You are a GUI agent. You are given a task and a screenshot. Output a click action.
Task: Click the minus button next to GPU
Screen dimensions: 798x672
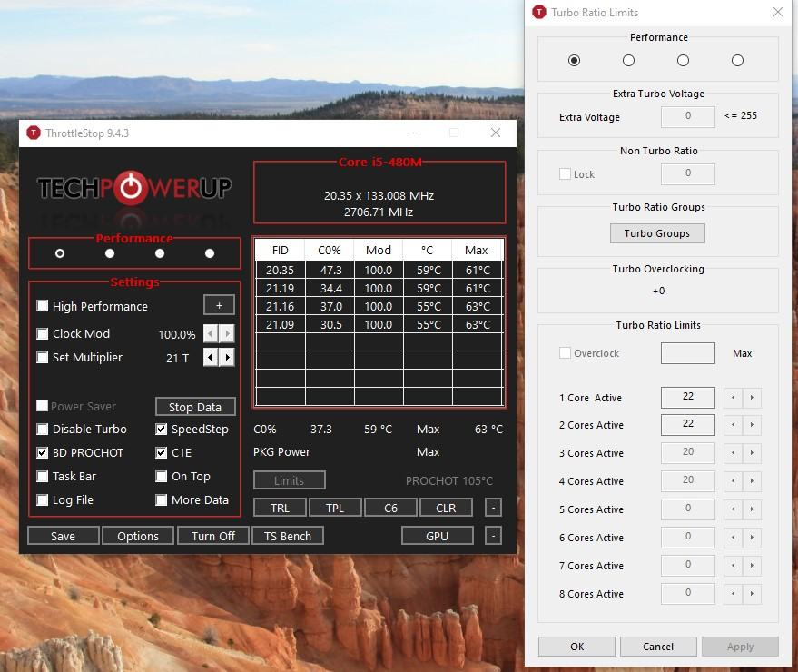(x=493, y=536)
